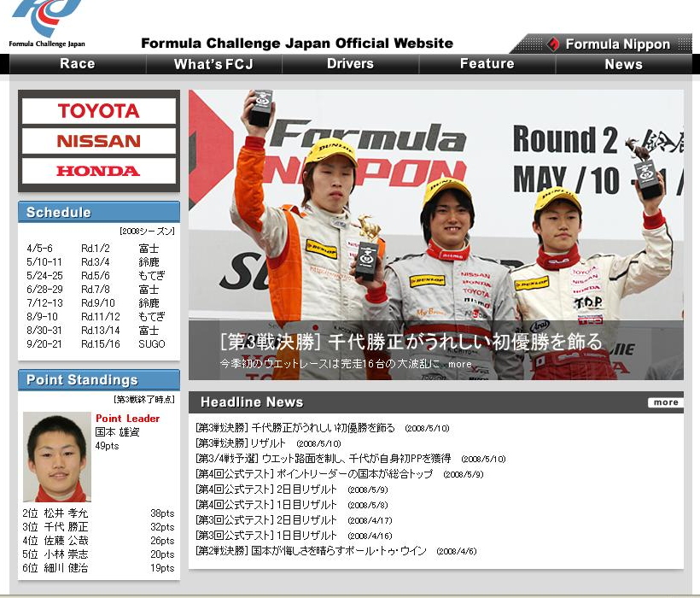Image resolution: width=700 pixels, height=598 pixels.
Task: Select schedule row 7/12-13 Rd.9/10
Action: click(96, 303)
